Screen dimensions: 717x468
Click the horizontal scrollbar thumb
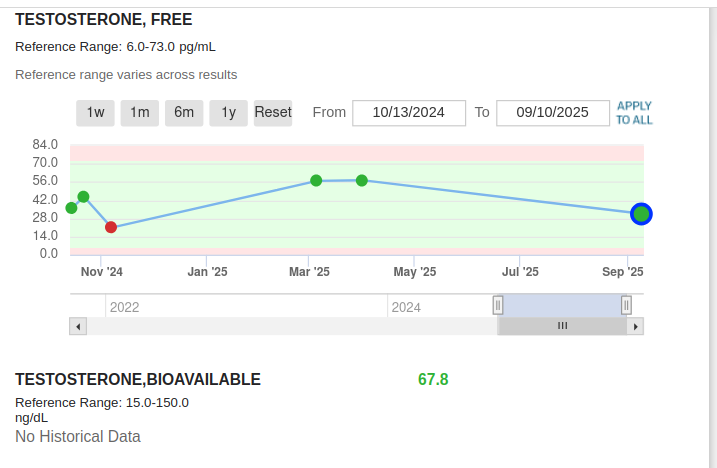(x=562, y=326)
